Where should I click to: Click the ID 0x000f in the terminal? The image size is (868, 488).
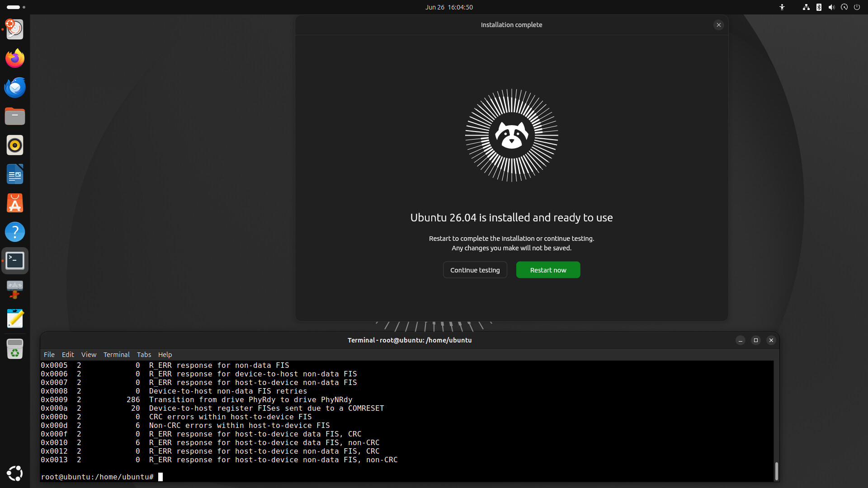[54, 434]
